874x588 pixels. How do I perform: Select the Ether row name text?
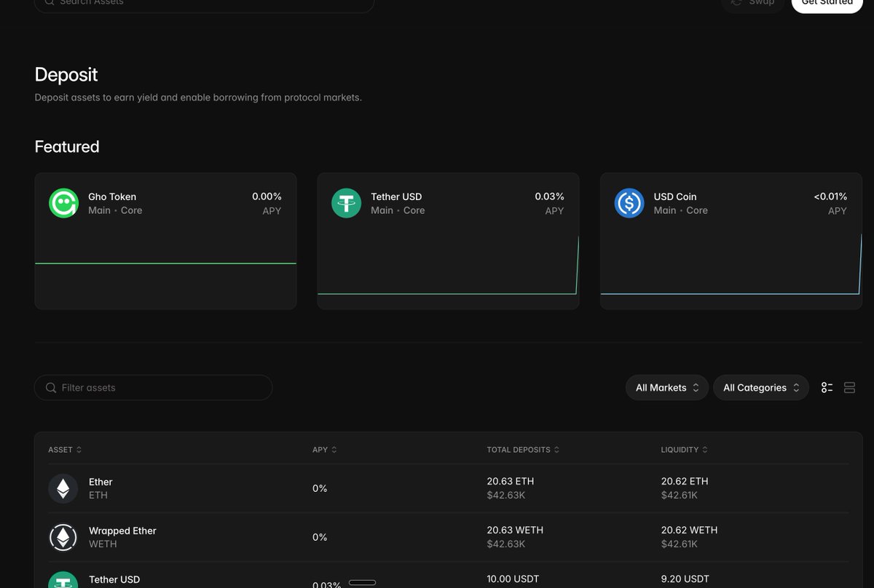click(x=101, y=482)
